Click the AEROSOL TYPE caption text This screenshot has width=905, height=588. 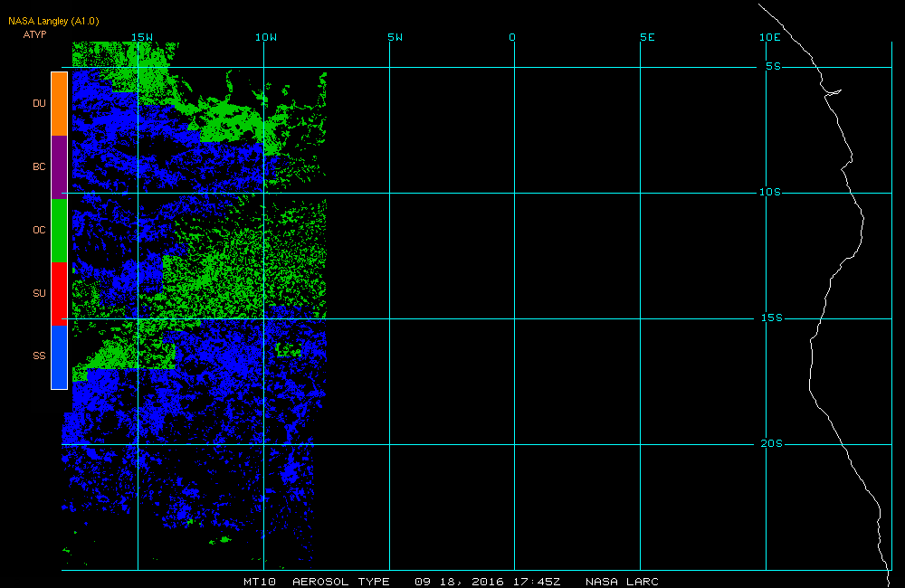point(341,582)
